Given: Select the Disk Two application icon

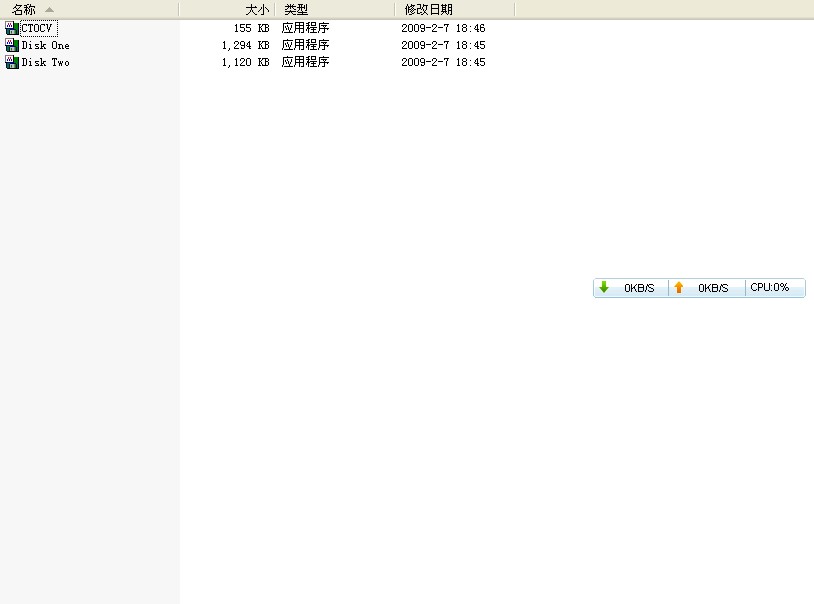Looking at the screenshot, I should [12, 62].
